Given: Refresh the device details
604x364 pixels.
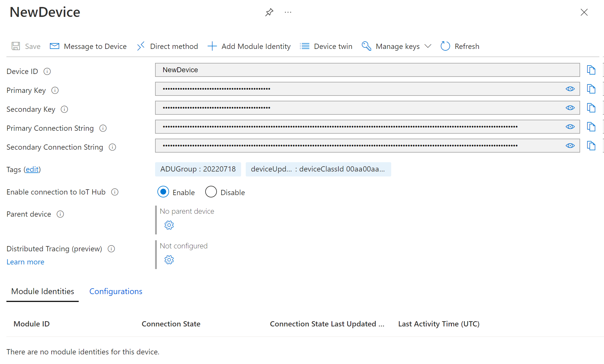Looking at the screenshot, I should tap(460, 46).
